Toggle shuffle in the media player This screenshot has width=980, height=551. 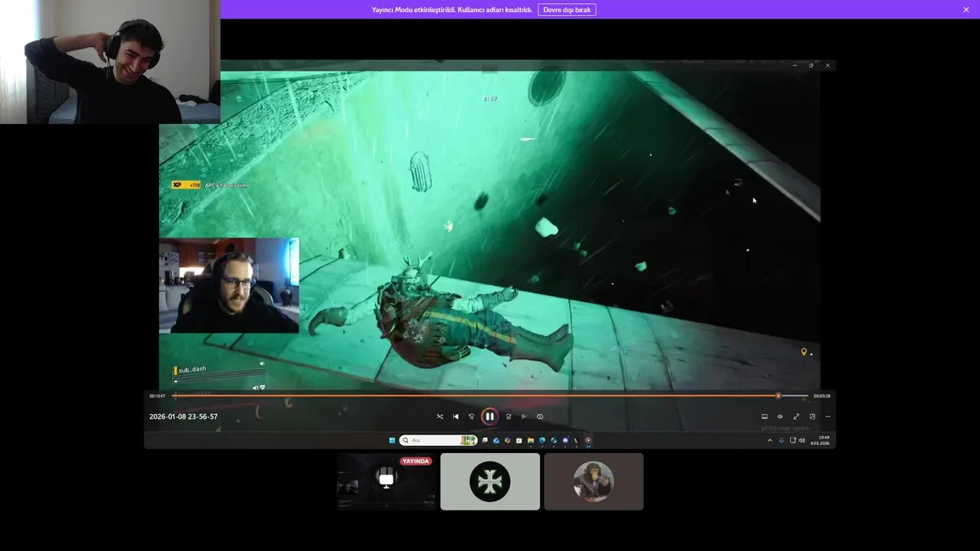click(439, 416)
